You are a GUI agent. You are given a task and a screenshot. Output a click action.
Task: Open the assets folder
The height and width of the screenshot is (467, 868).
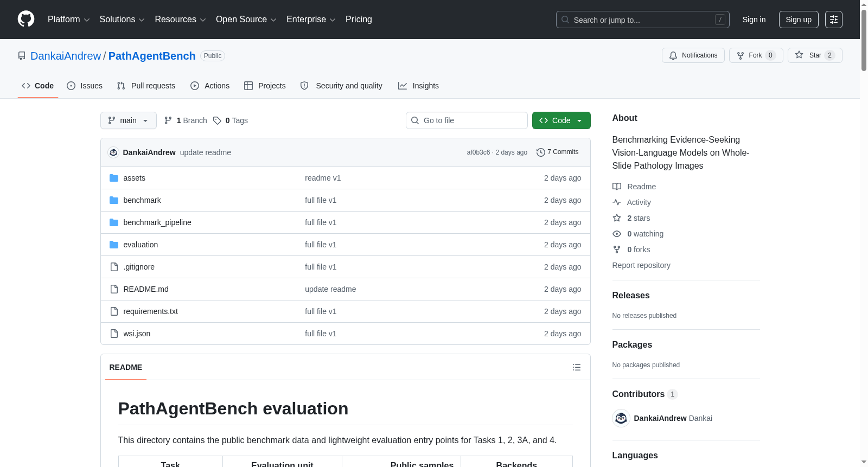click(x=134, y=178)
